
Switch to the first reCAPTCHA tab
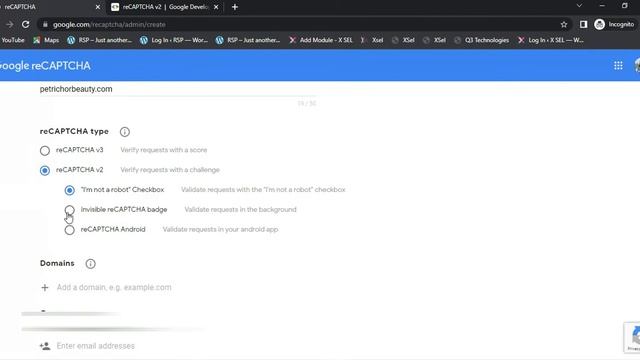(x=49, y=7)
